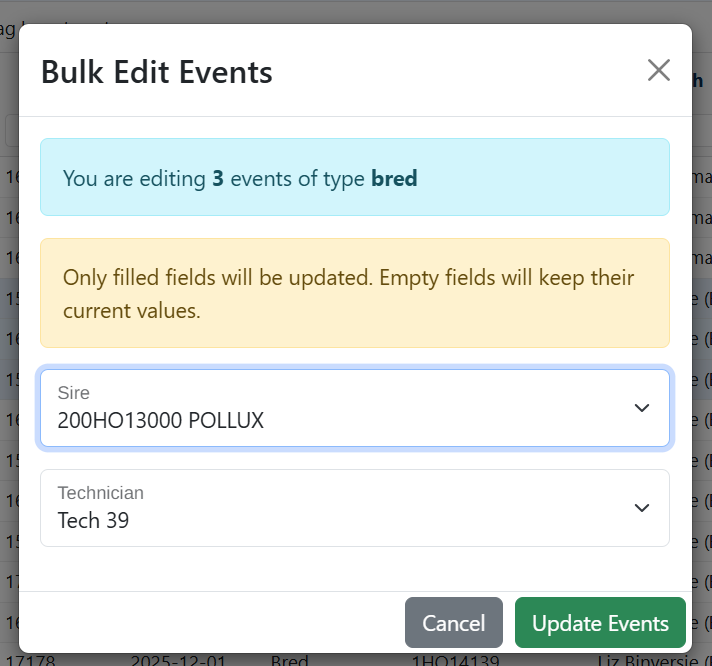This screenshot has width=712, height=666.
Task: Open the Technician dropdown
Action: (354, 508)
